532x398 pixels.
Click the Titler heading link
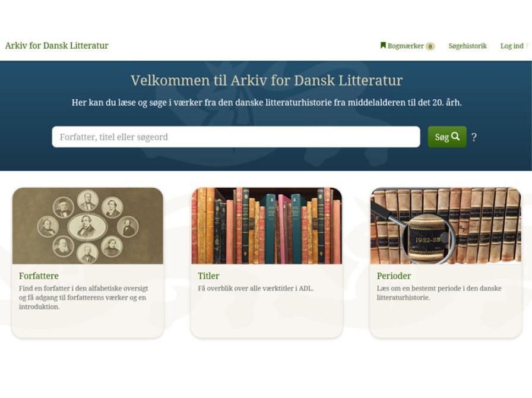tap(208, 276)
